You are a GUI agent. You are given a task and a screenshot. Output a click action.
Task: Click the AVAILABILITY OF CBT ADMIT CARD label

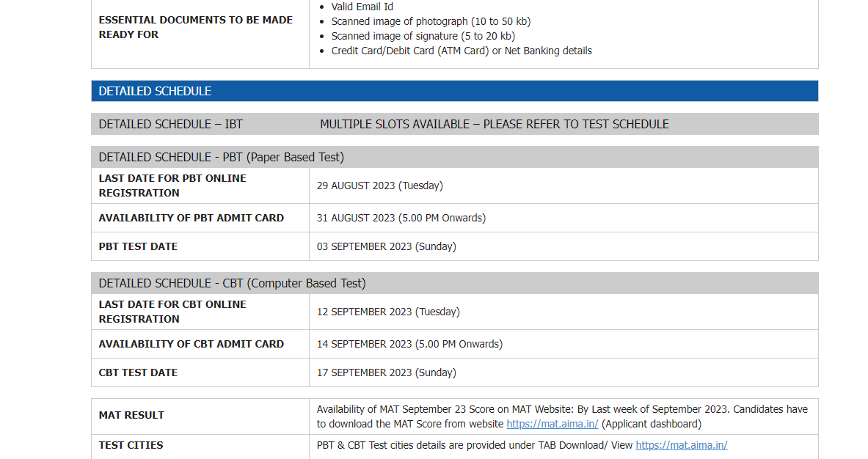tap(191, 344)
